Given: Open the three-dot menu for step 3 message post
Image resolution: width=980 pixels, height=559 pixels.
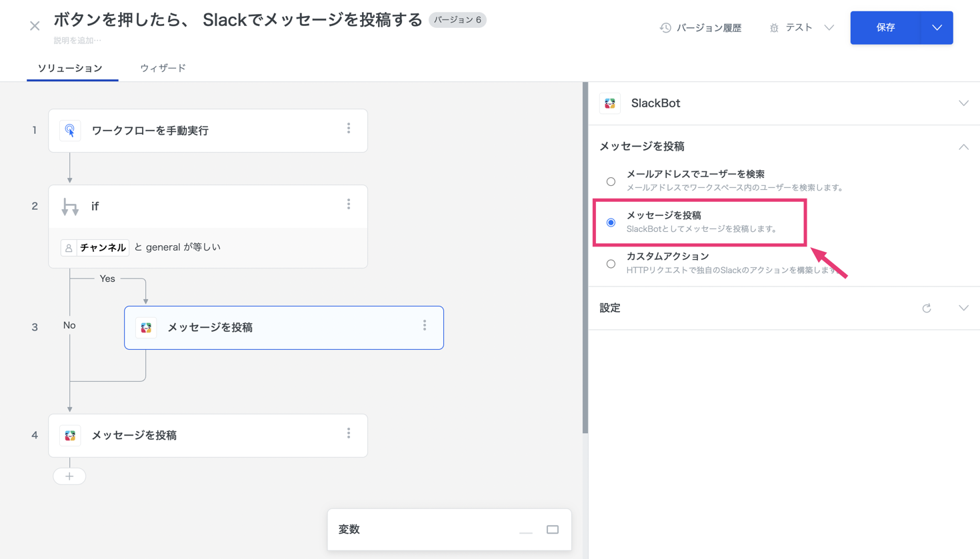Looking at the screenshot, I should (x=425, y=326).
